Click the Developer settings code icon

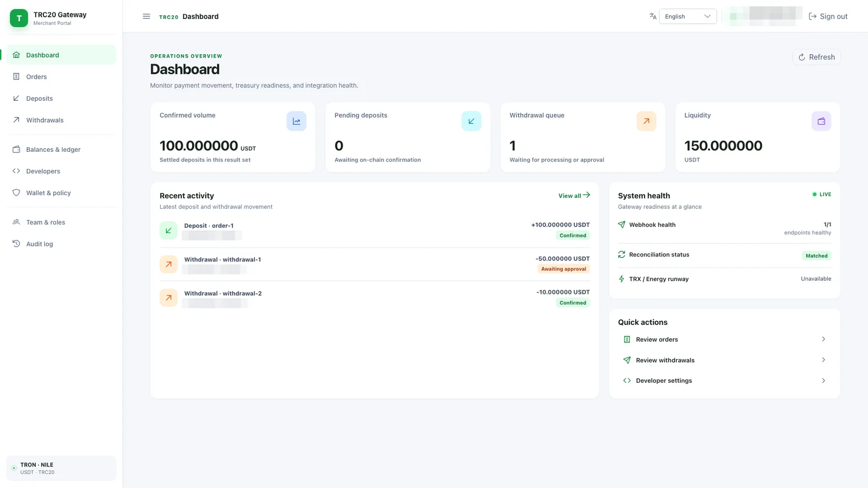pos(627,381)
